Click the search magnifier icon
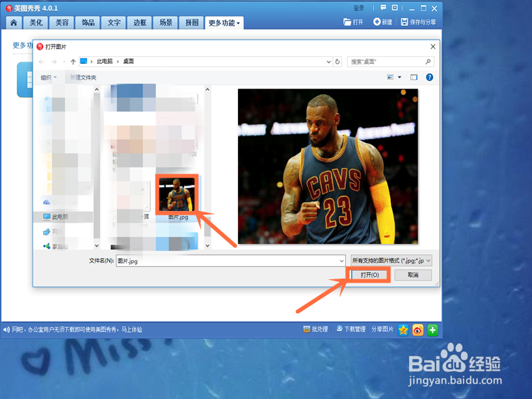 click(x=428, y=61)
